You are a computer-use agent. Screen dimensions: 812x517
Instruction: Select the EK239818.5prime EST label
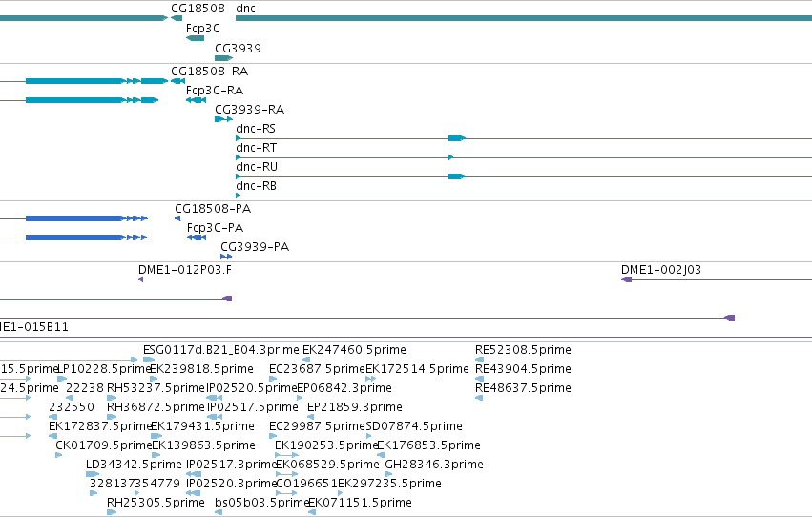[x=201, y=369]
